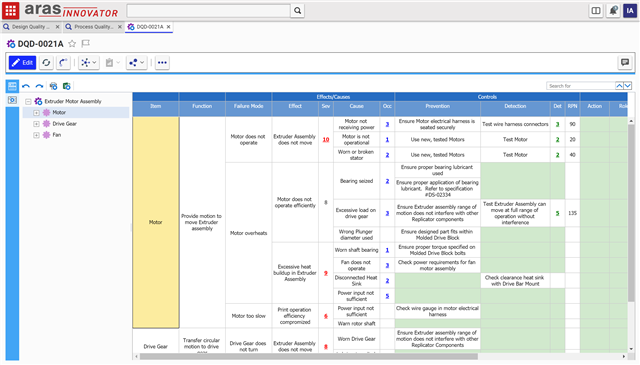Open the relationship graph dropdown button
Viewport: 640px width, 365px height.
89,62
